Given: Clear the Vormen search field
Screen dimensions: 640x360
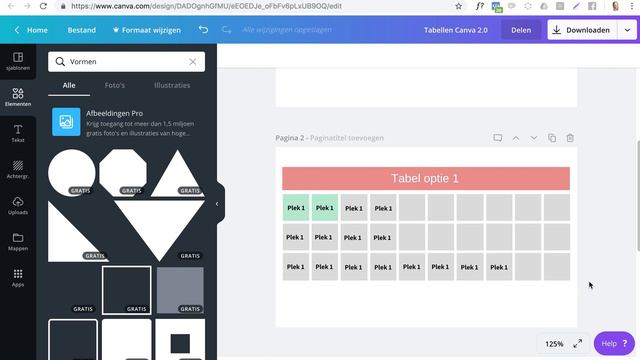Looking at the screenshot, I should (x=193, y=62).
